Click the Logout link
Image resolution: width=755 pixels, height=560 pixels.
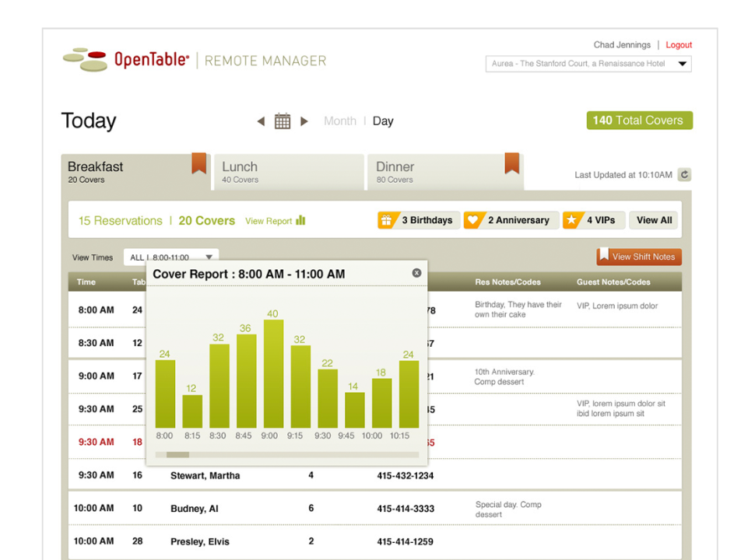click(x=679, y=45)
